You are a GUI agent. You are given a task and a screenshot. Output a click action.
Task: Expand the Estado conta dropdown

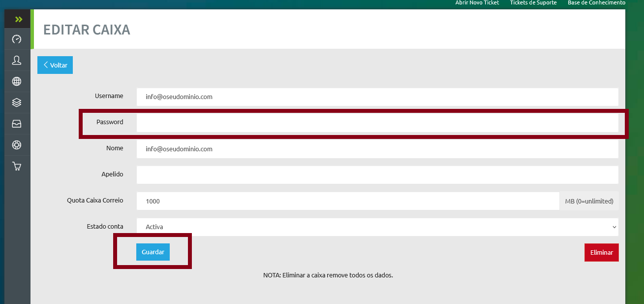coord(377,227)
